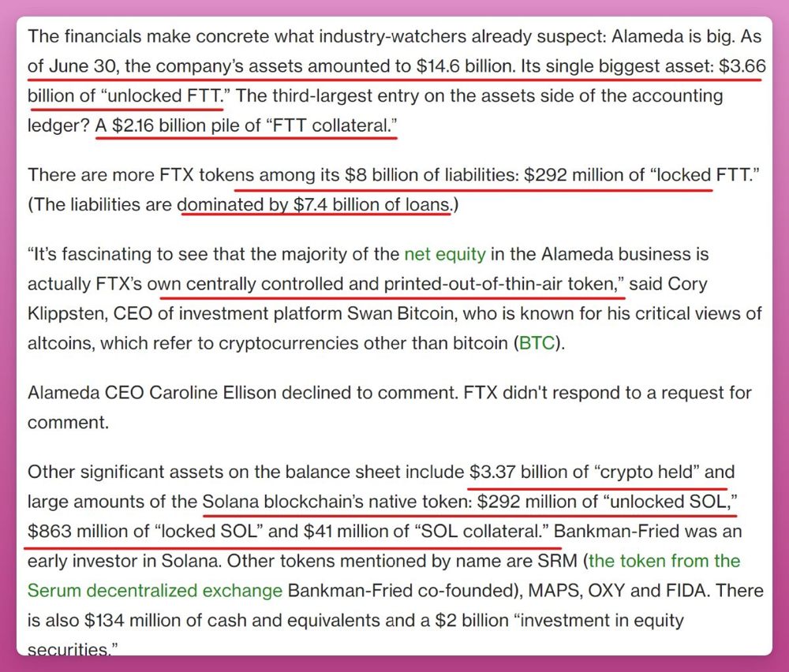Open the "net equity" link
789x672 pixels.
445,255
